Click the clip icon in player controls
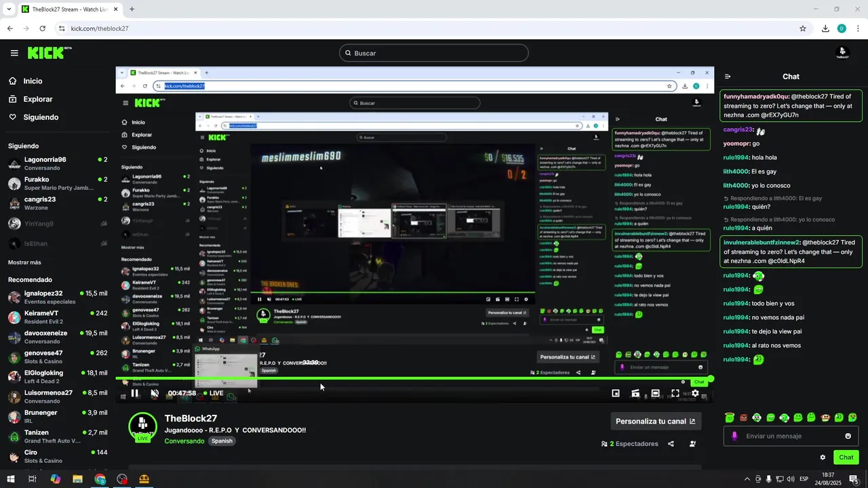Viewport: 868px width, 488px height. point(635,393)
